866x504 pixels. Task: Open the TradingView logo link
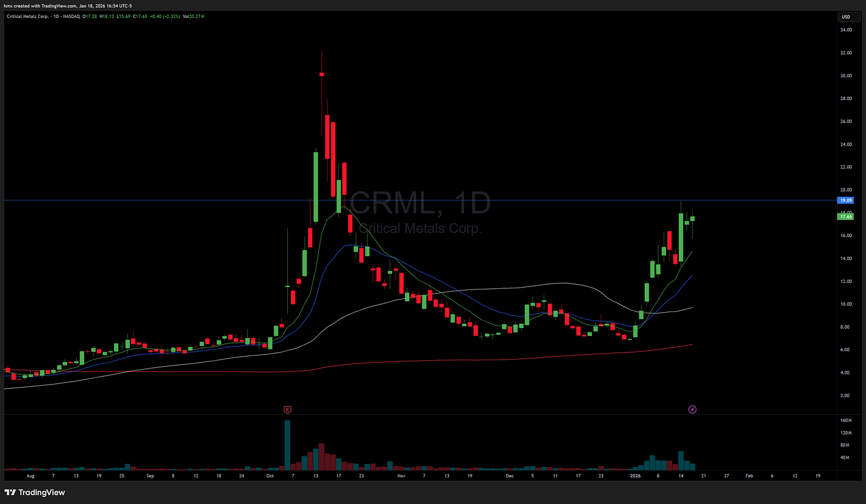[x=35, y=492]
